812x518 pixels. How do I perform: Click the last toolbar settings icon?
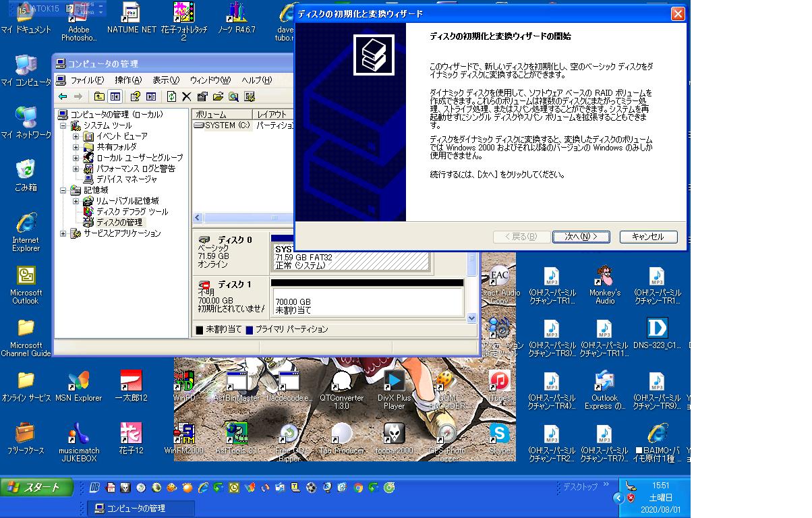250,96
